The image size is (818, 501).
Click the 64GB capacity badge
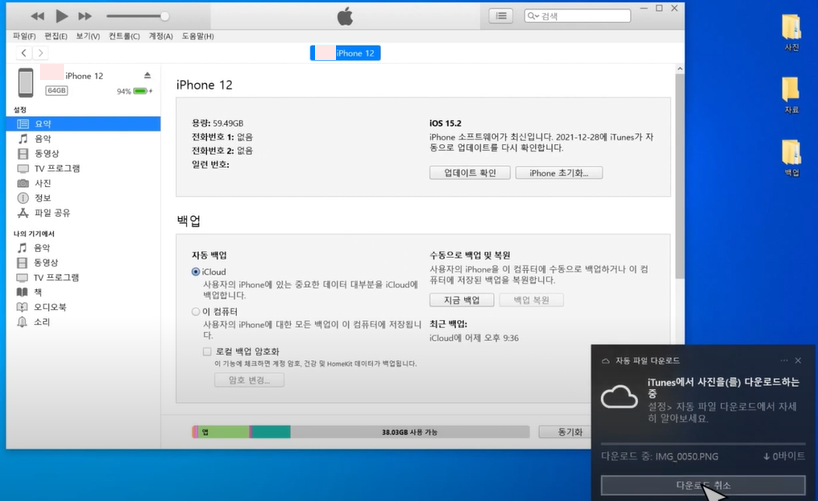(x=56, y=91)
